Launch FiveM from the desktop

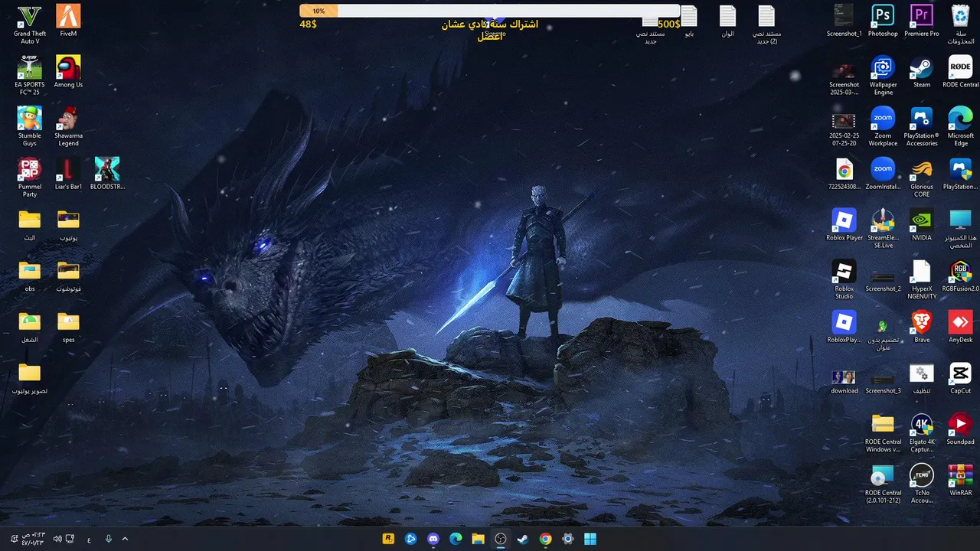pos(68,21)
